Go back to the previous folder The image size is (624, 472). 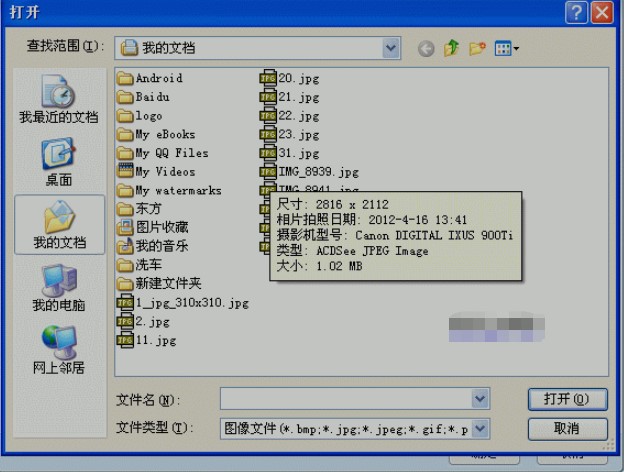click(426, 49)
